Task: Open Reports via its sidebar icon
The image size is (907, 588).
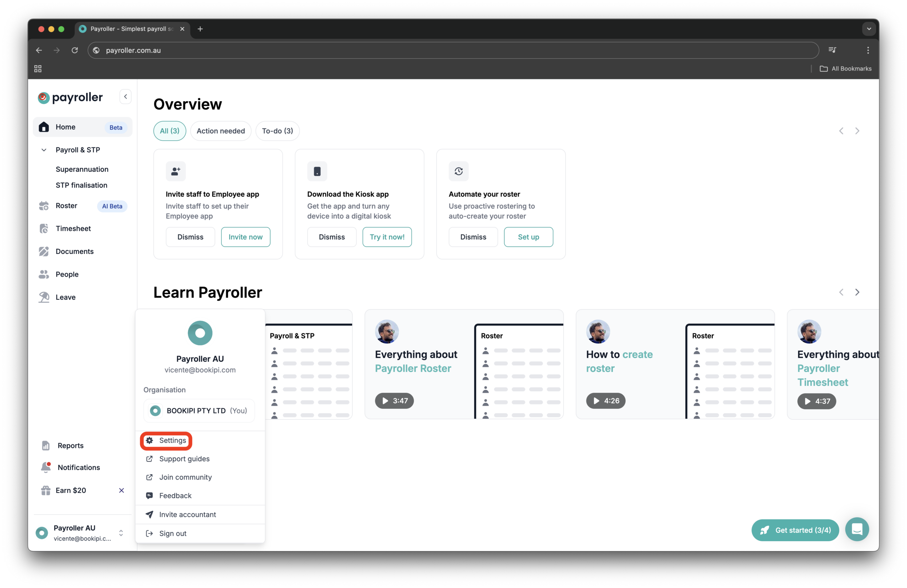Action: click(x=45, y=445)
